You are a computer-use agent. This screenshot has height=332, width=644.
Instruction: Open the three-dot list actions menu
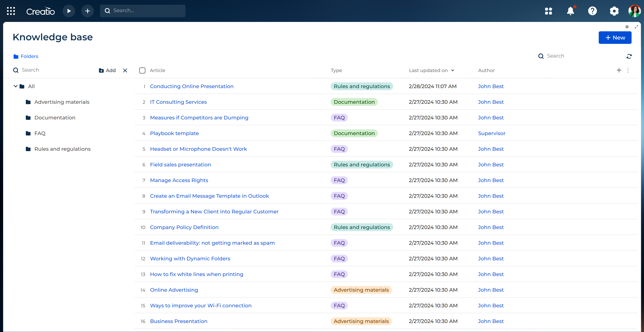pos(628,70)
